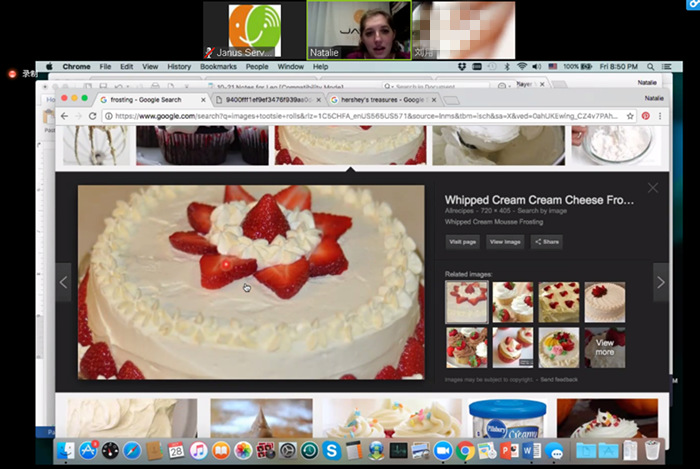Bookmark this page with the star icon

click(x=630, y=116)
